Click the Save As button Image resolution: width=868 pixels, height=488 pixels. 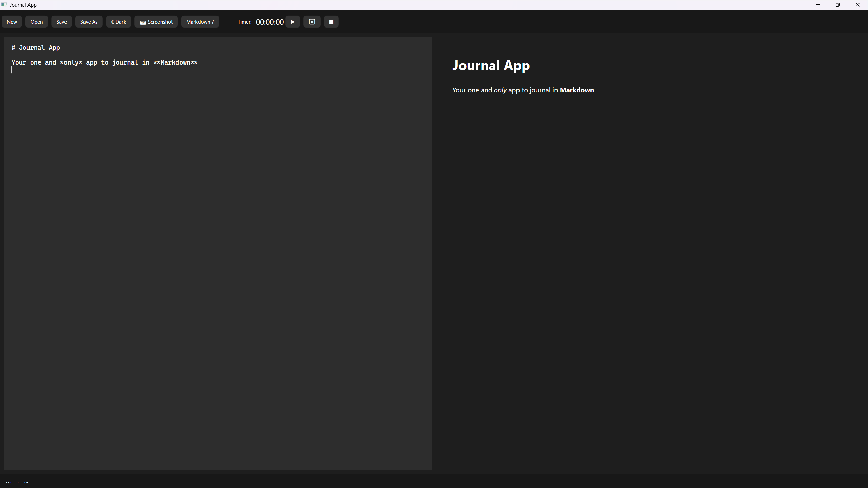[x=89, y=22]
